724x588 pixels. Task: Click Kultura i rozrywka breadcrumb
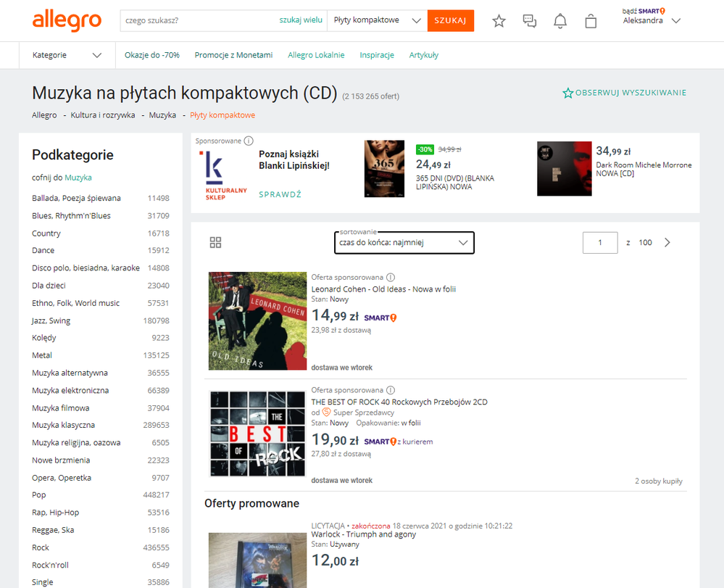point(103,115)
